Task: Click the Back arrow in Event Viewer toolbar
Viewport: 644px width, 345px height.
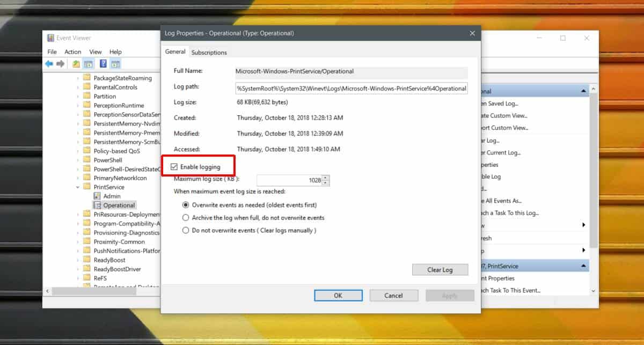Action: [x=49, y=64]
